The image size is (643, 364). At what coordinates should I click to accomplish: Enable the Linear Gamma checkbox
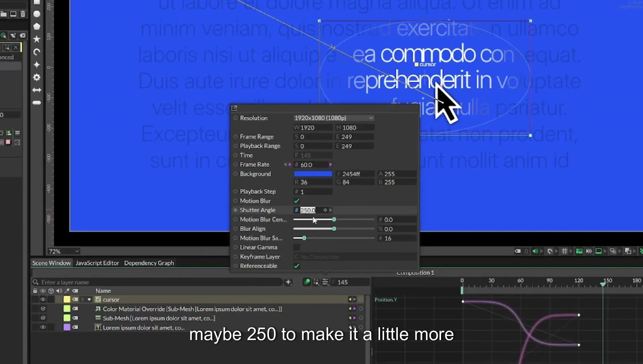point(297,247)
